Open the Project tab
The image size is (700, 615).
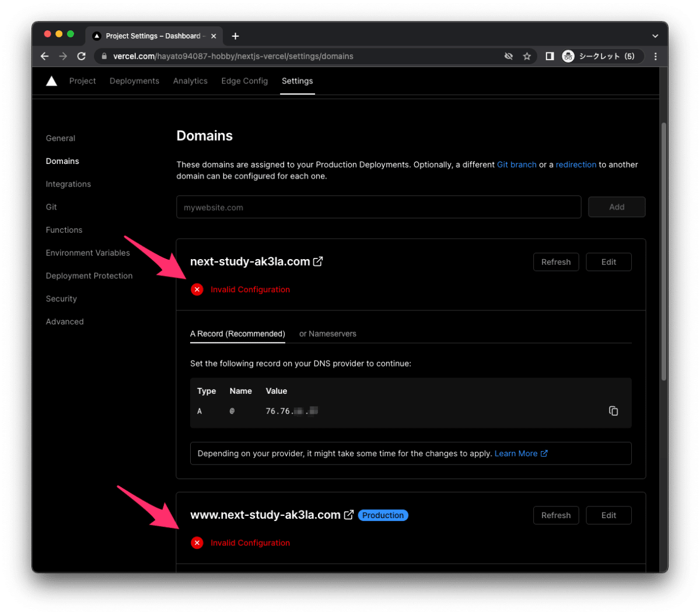pyautogui.click(x=82, y=81)
